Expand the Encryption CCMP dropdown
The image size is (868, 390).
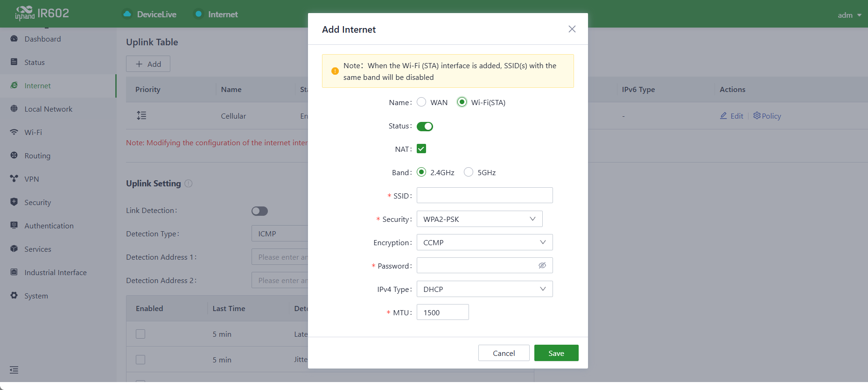(x=485, y=242)
